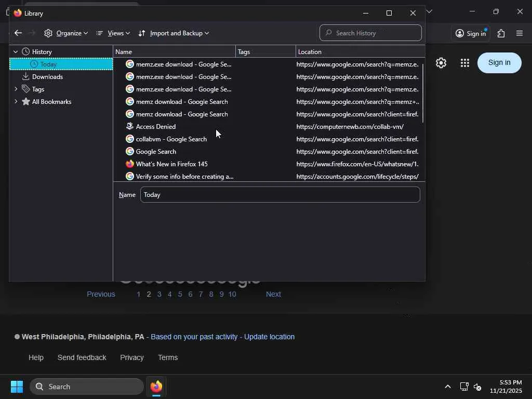Click firefox.com whatsnew location cell
The height and width of the screenshot is (399, 532).
click(x=357, y=164)
